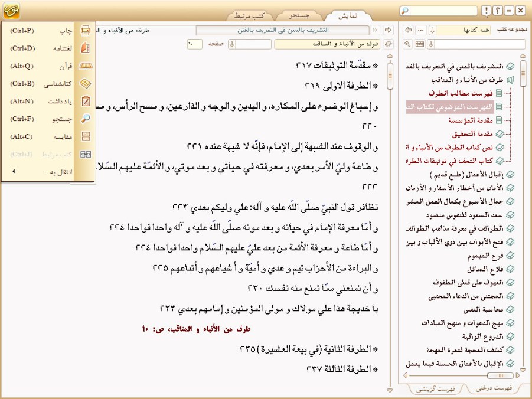Collapse the طرف من الأنباء و المناقب tree node
The width and height of the screenshot is (532, 399).
510,80
